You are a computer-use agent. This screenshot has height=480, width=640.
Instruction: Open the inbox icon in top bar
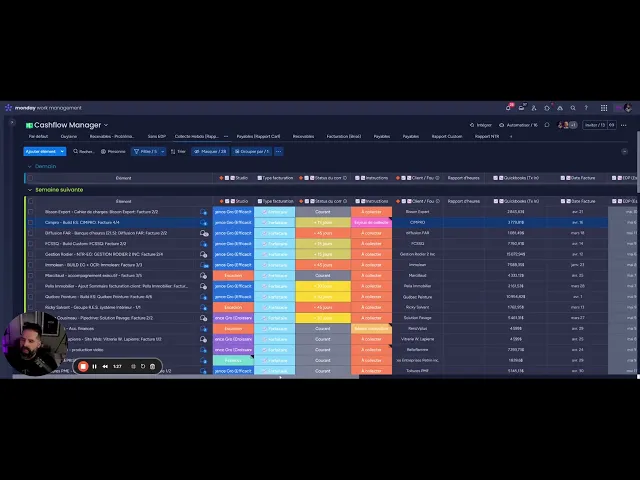coord(521,108)
